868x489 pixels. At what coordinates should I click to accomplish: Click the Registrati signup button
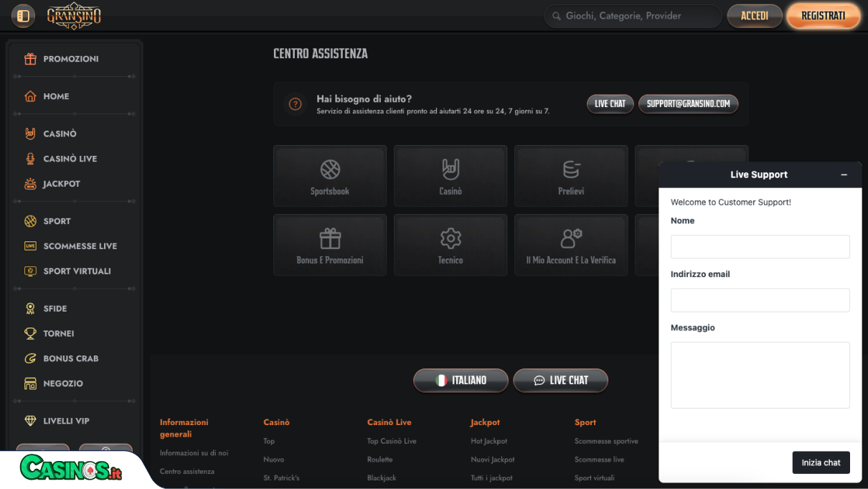[823, 16]
